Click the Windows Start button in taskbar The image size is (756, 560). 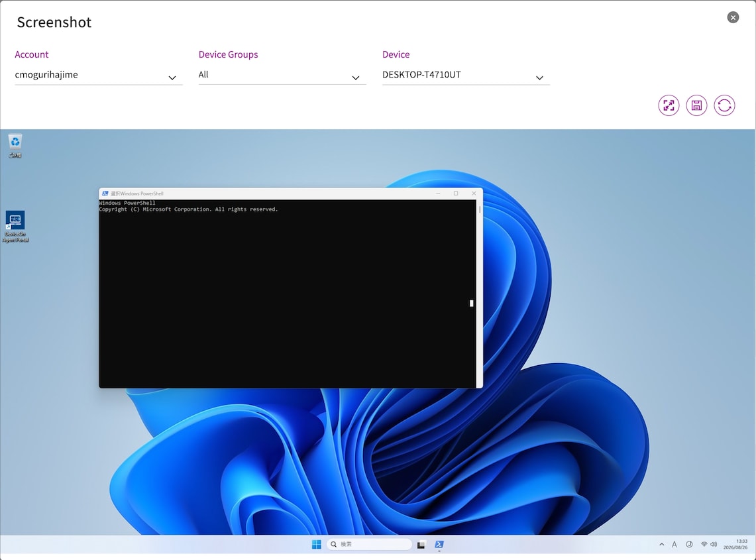[x=316, y=545]
